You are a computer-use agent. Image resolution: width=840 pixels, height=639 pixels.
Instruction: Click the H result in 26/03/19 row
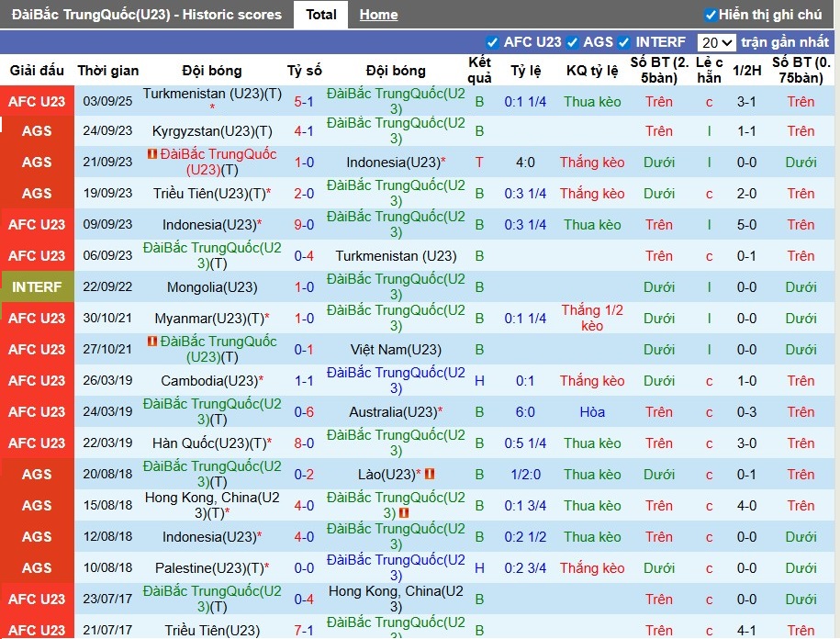click(479, 381)
